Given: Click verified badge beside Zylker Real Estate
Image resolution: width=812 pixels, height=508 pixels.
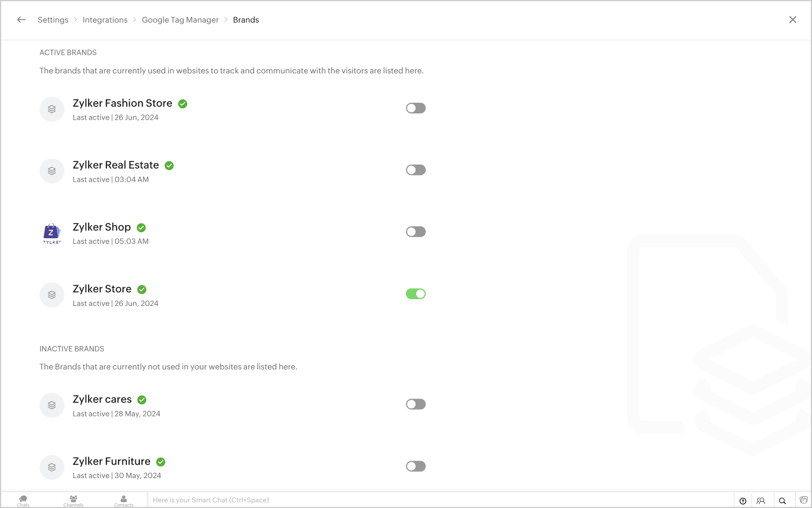Looking at the screenshot, I should point(169,166).
